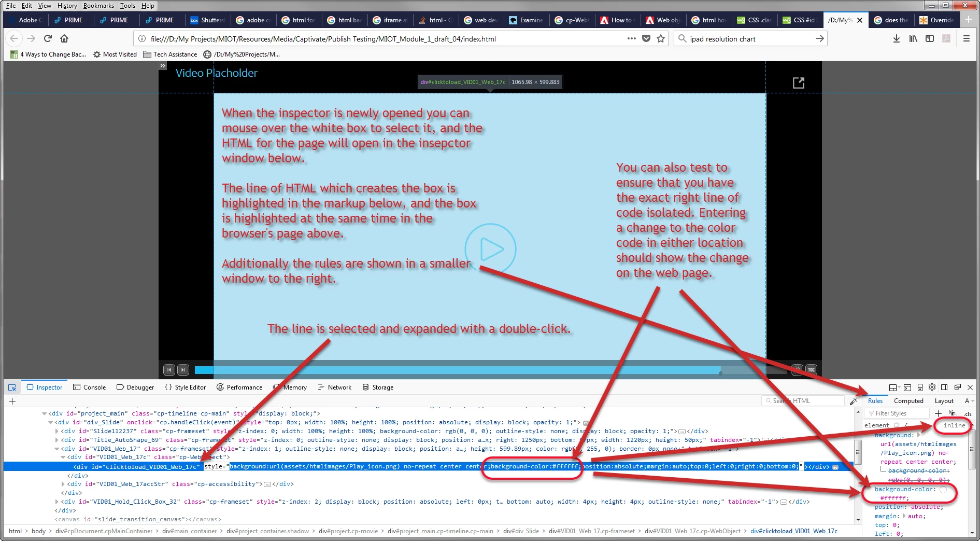Open page actions three-dot menu
Viewport: 980px width, 541px height.
(x=631, y=38)
